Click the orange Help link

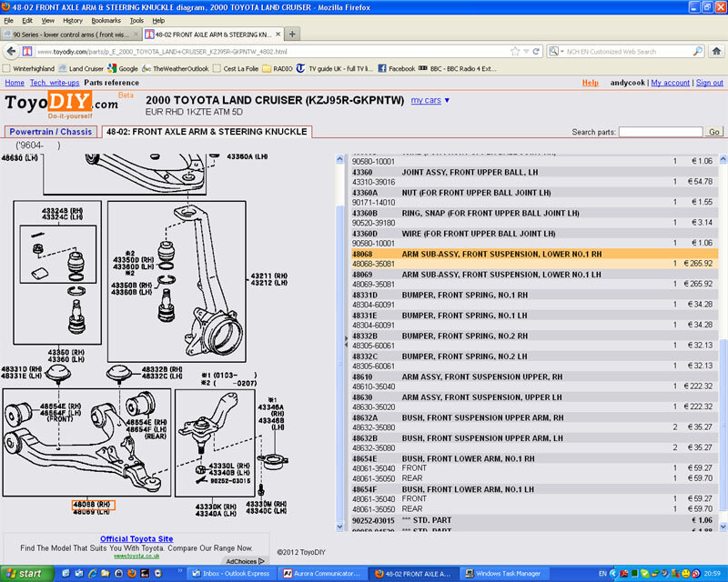tap(590, 83)
